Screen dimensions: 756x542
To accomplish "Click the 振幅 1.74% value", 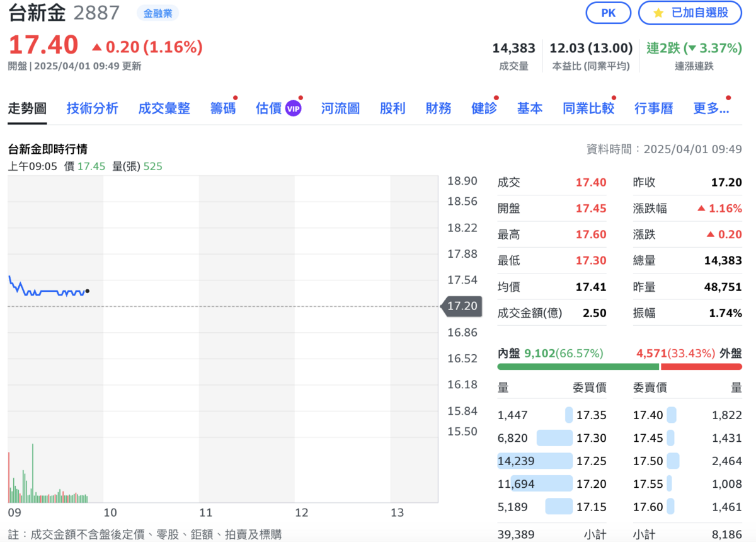I will point(726,313).
